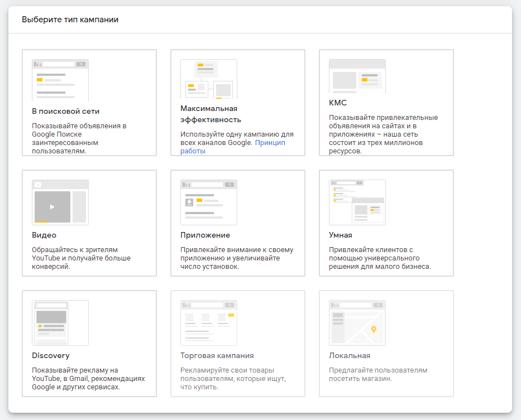Select the Умная campaign title
This screenshot has width=521, height=420.
click(x=341, y=235)
